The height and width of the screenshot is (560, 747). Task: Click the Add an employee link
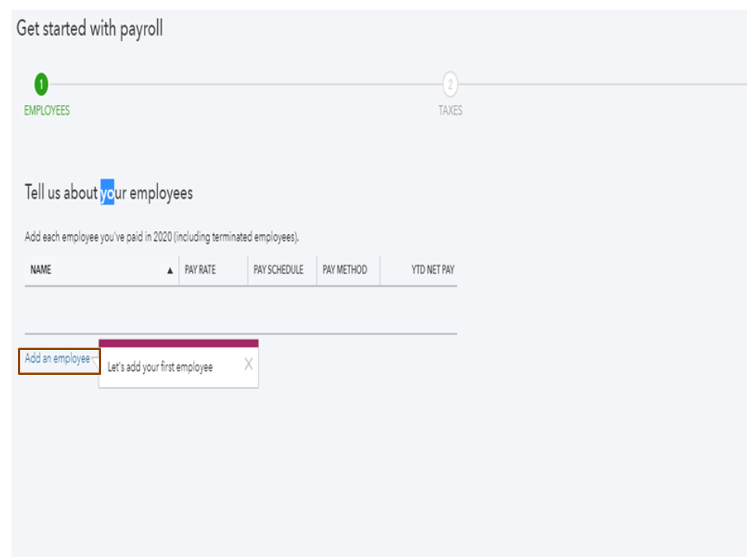pos(58,359)
